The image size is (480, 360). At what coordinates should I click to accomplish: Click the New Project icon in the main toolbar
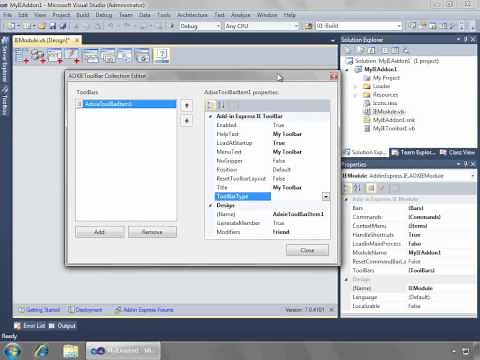(x=11, y=26)
